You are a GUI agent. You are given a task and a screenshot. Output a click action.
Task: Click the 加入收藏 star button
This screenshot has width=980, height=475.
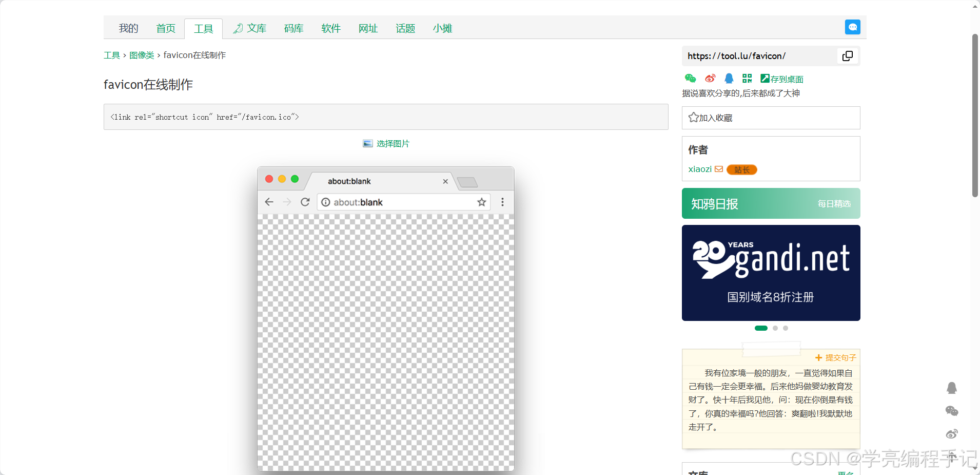coord(771,118)
